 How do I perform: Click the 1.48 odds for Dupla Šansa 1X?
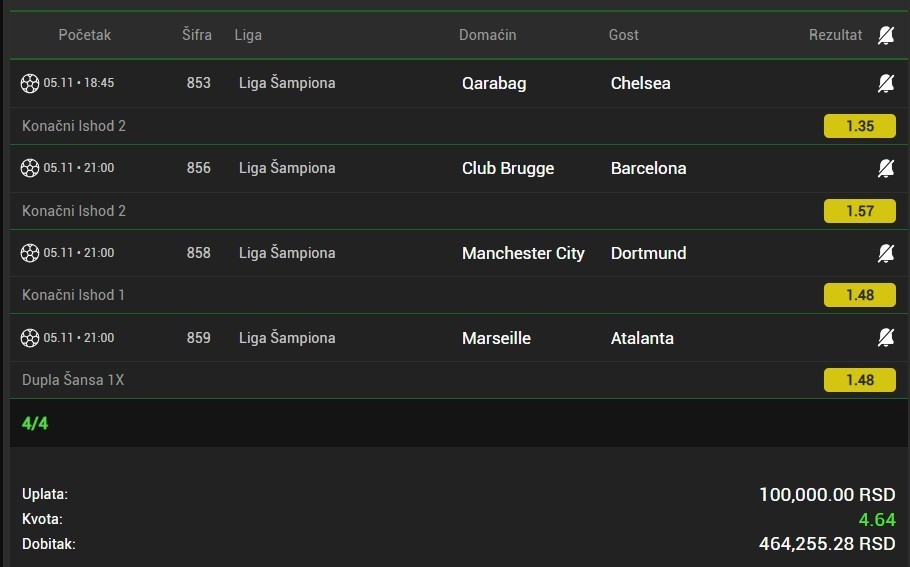pos(859,380)
